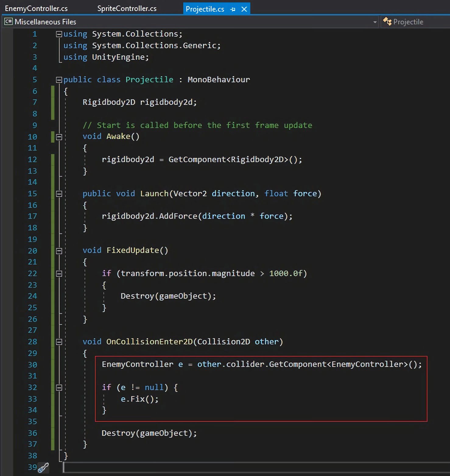Click 'e.Fix();' on line 33

[140, 399]
